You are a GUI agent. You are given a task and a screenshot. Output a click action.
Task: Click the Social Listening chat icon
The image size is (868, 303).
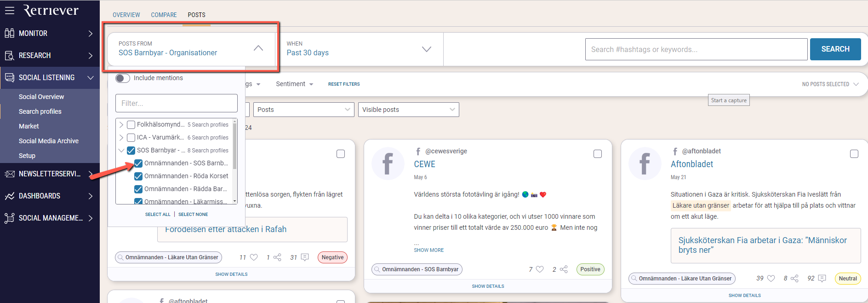click(10, 77)
